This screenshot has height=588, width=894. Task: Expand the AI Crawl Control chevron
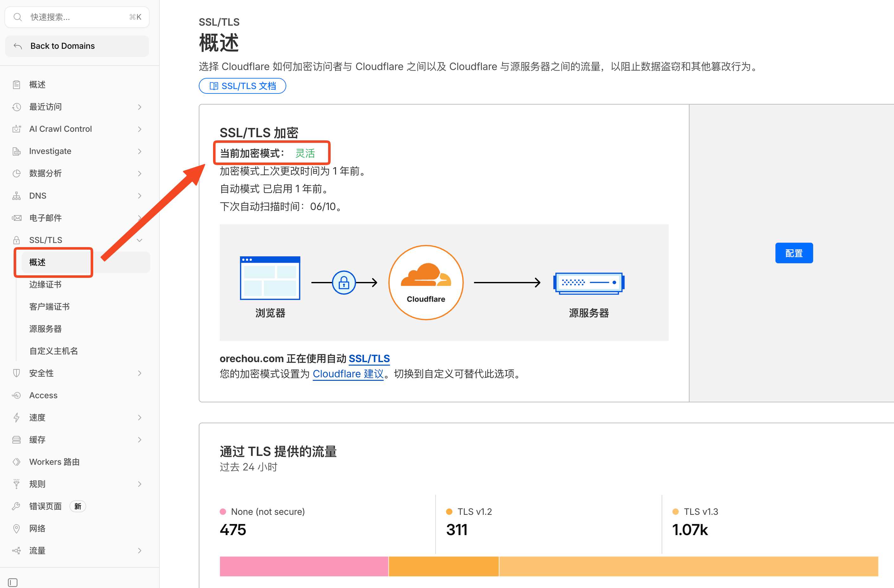click(140, 129)
